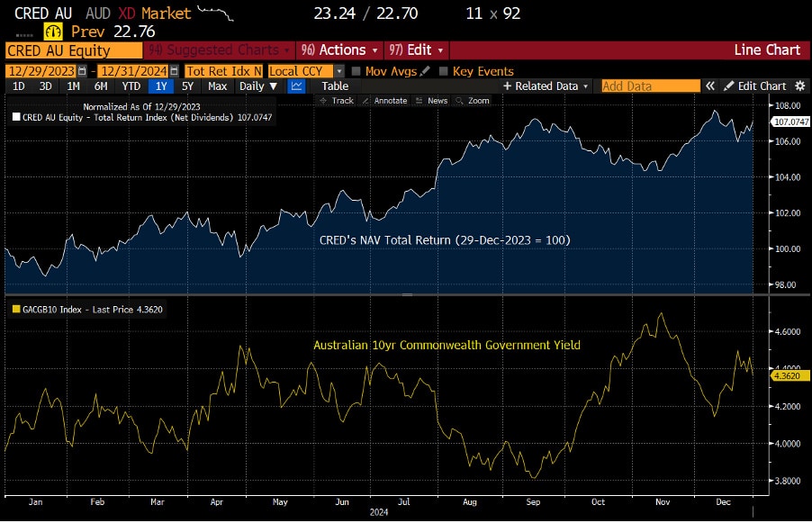This screenshot has width=812, height=523.
Task: Click the Normalized As Of 12/29/2023 text
Action: 141,107
